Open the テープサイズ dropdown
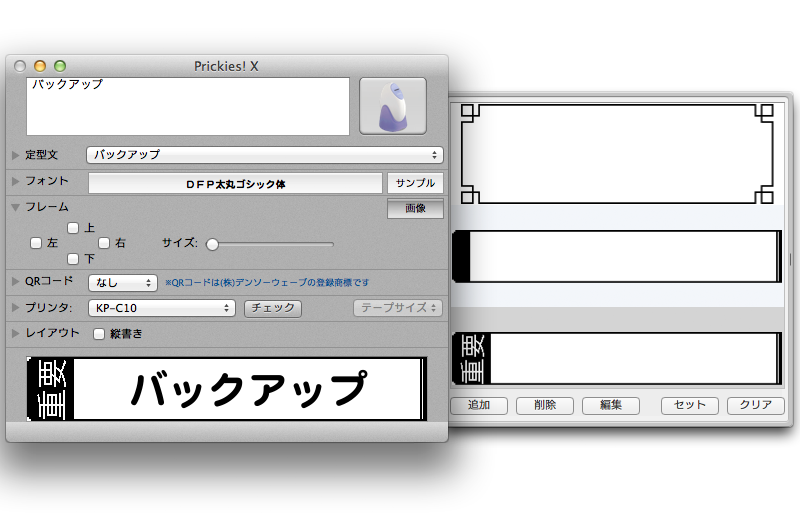The width and height of the screenshot is (800, 522). (x=398, y=308)
